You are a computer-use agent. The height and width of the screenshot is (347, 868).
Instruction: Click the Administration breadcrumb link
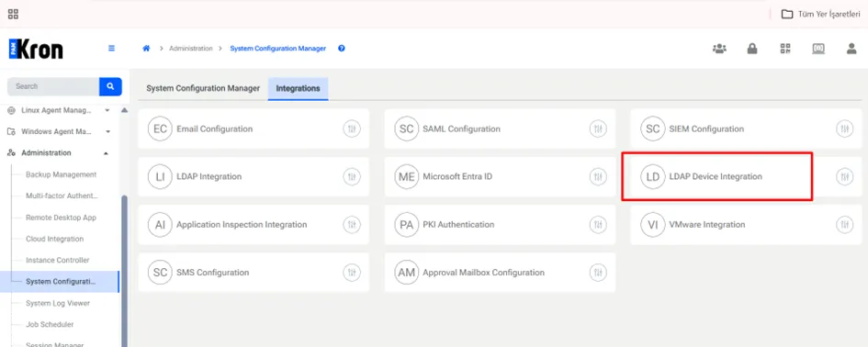pos(191,49)
